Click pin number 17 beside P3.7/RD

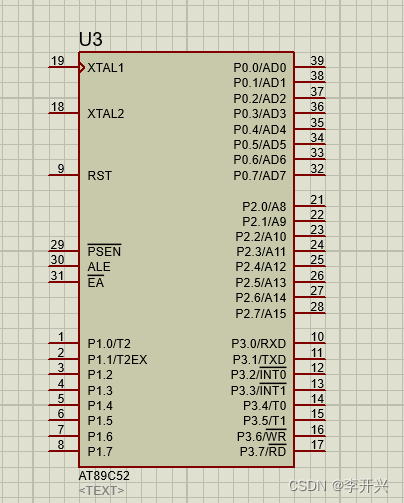[x=317, y=445]
